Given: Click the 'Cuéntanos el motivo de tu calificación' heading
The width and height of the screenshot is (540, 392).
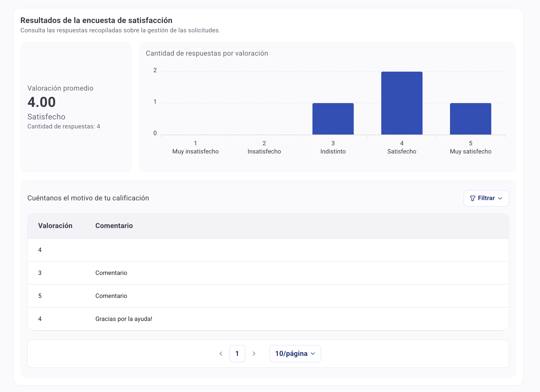Looking at the screenshot, I should tap(88, 198).
